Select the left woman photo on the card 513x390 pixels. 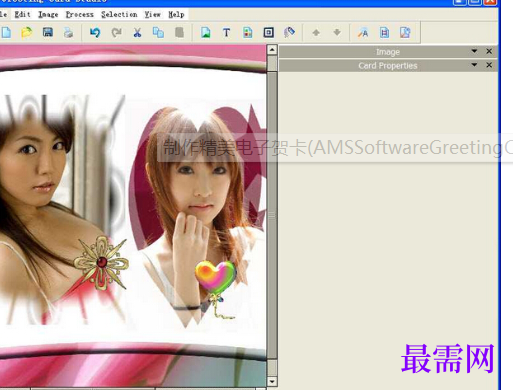(x=62, y=210)
